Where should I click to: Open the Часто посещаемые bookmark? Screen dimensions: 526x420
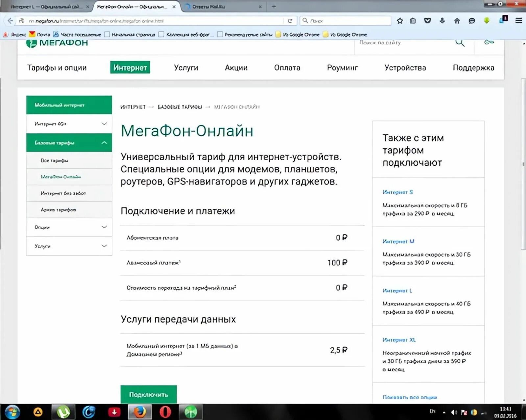pyautogui.click(x=77, y=34)
